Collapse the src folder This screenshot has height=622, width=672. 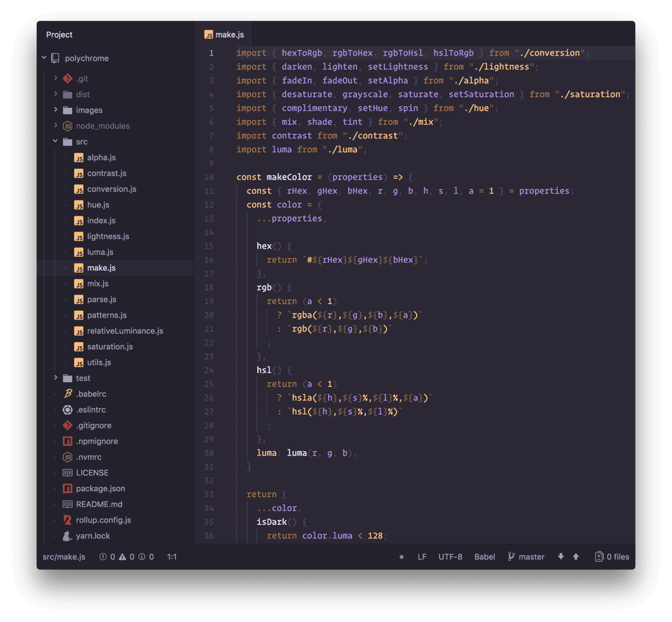coord(55,141)
